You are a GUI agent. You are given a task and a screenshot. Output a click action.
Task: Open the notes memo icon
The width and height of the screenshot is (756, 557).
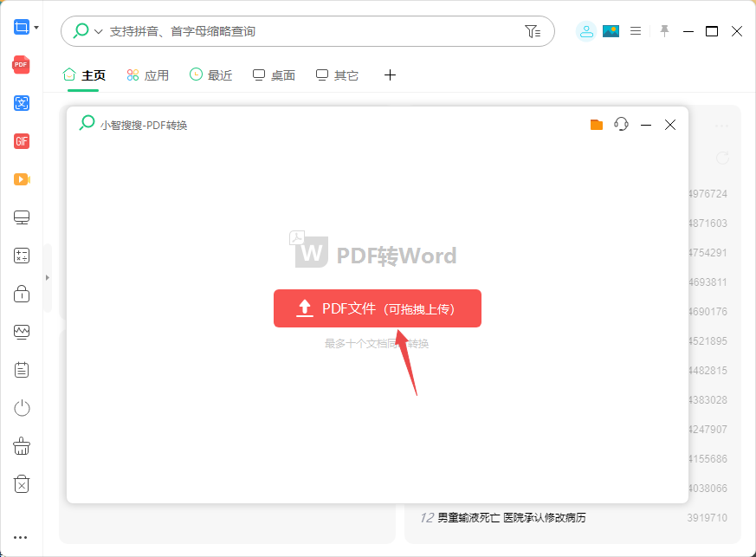pos(21,370)
